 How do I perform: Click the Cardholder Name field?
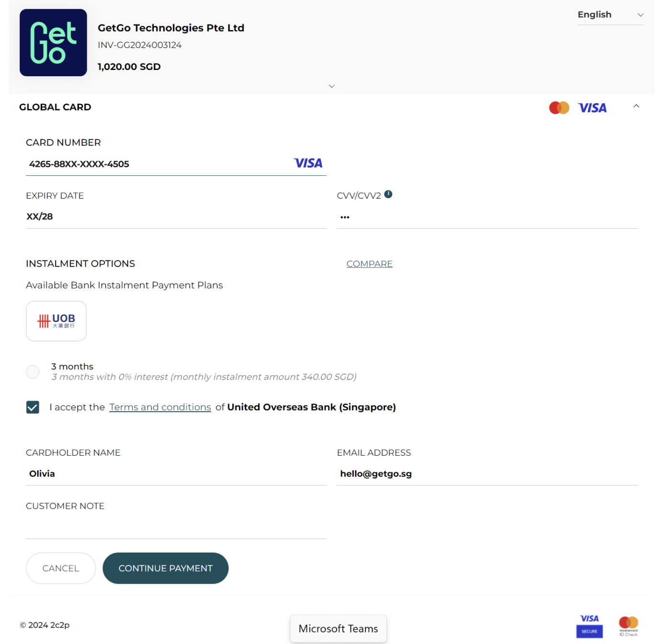pos(176,474)
